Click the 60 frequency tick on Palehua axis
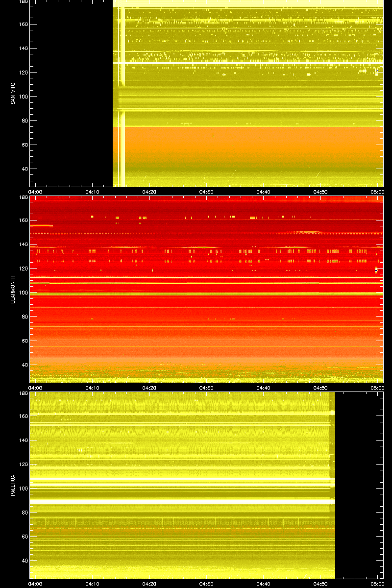This screenshot has width=392, height=588. point(24,537)
